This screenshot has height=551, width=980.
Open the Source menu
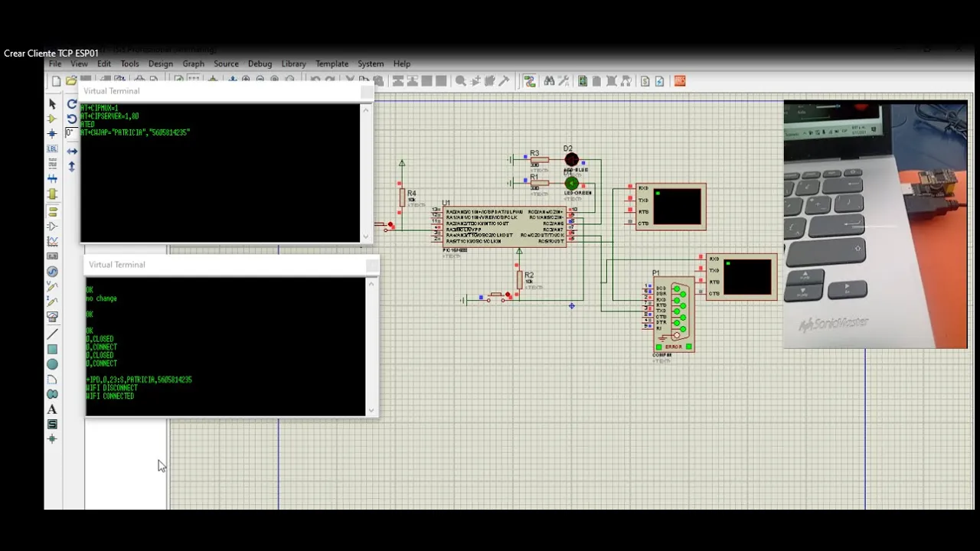(x=227, y=64)
